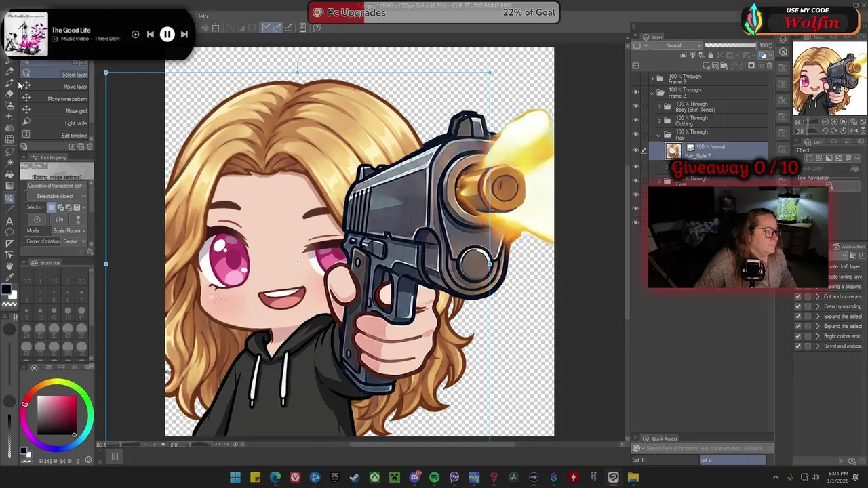
Task: Open File Explorer from the taskbar
Action: [x=633, y=477]
